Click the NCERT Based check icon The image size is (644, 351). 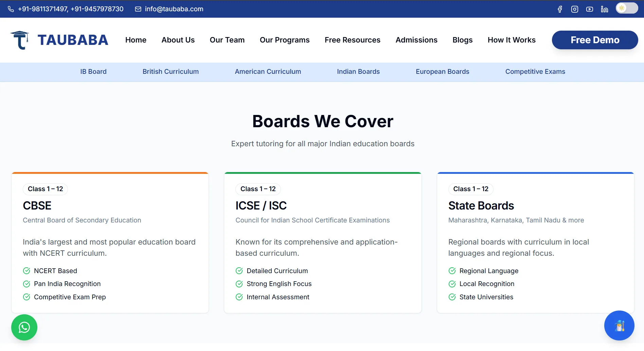click(26, 271)
